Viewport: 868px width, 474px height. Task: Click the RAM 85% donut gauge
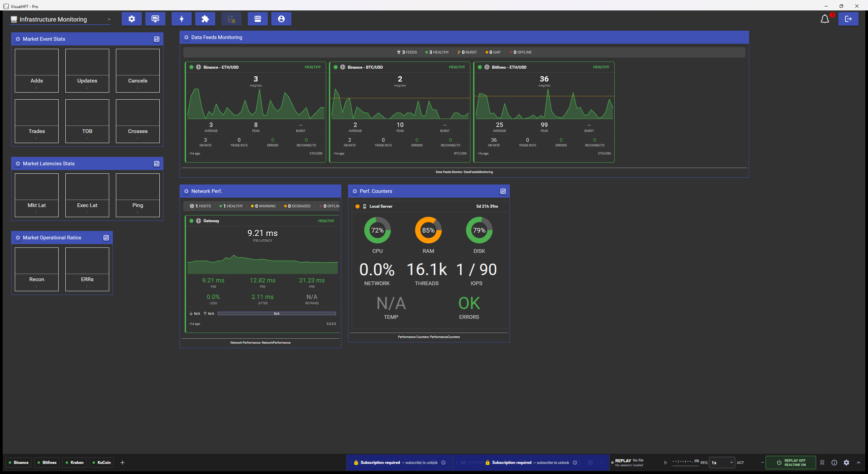pos(428,230)
